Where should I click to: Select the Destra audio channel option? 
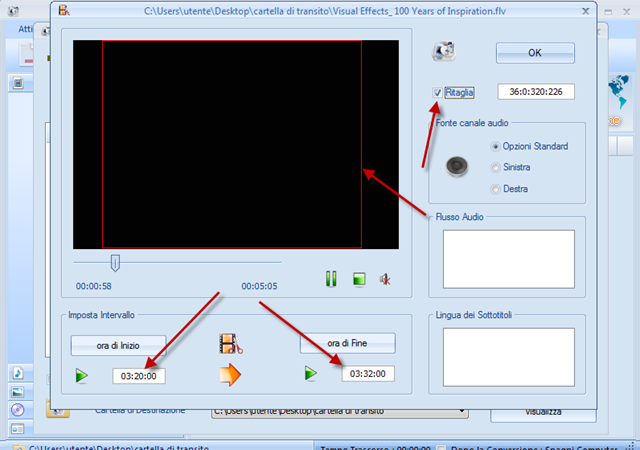[x=496, y=189]
